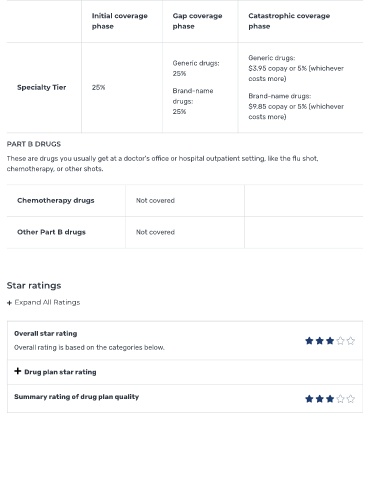Click the Star ratings section heading

point(34,285)
